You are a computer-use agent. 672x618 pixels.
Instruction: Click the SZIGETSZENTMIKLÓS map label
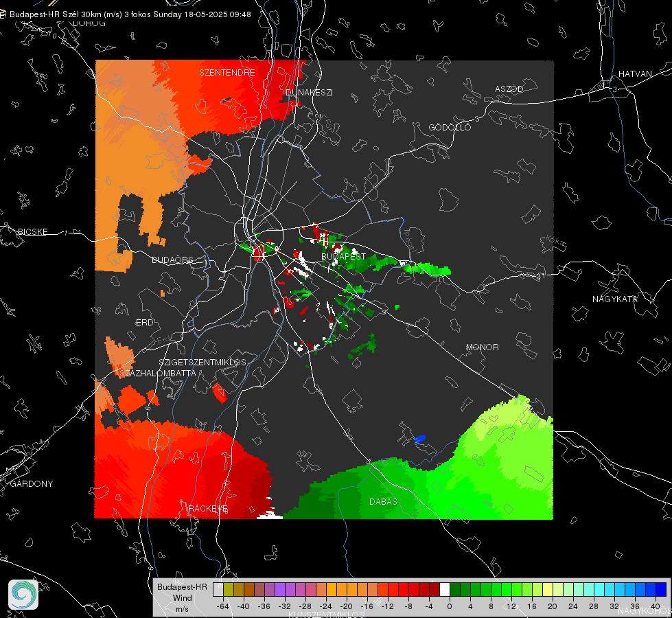[x=202, y=362]
